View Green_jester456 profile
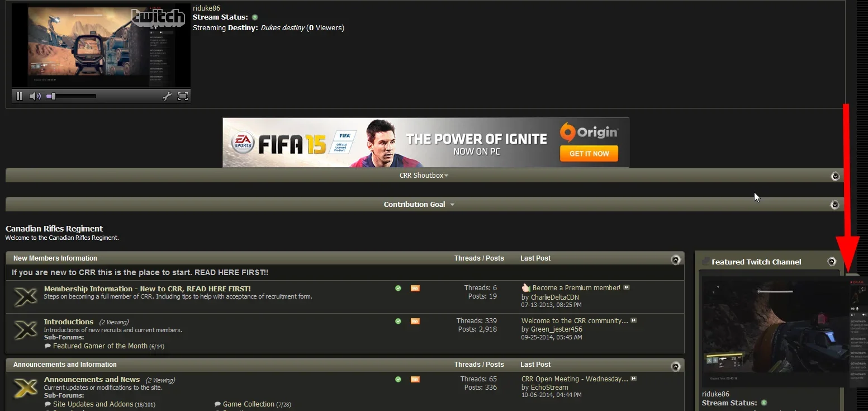 pyautogui.click(x=557, y=329)
